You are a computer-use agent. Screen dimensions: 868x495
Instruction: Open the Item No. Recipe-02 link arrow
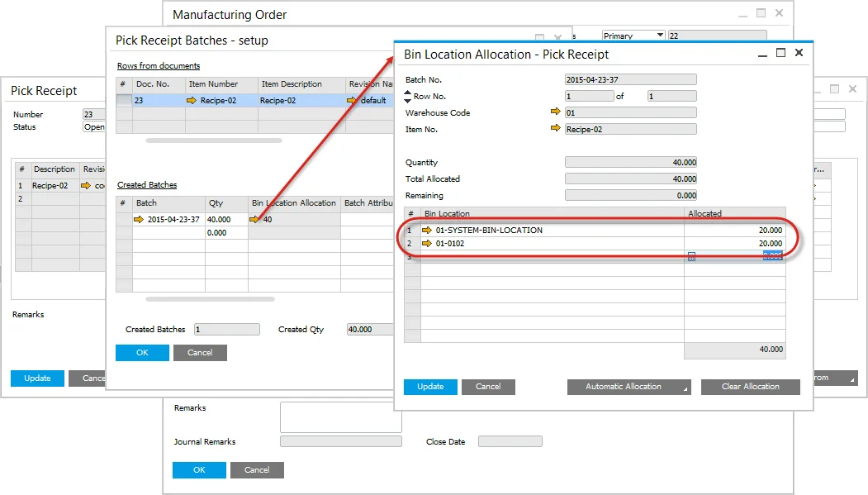click(x=555, y=129)
